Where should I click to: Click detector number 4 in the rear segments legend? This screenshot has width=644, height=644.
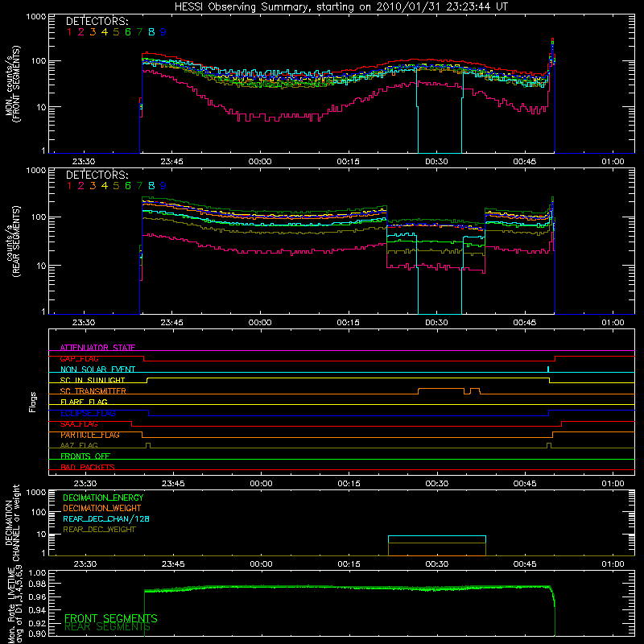click(105, 186)
